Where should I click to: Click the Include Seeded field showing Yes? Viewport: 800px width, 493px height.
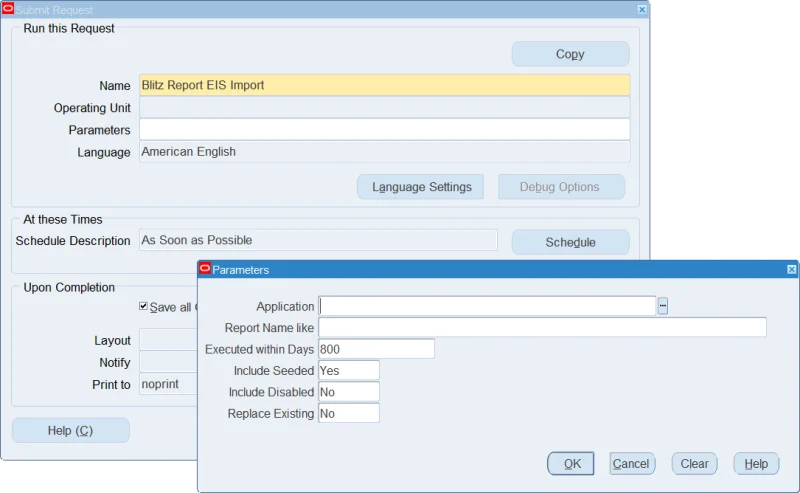pyautogui.click(x=349, y=371)
